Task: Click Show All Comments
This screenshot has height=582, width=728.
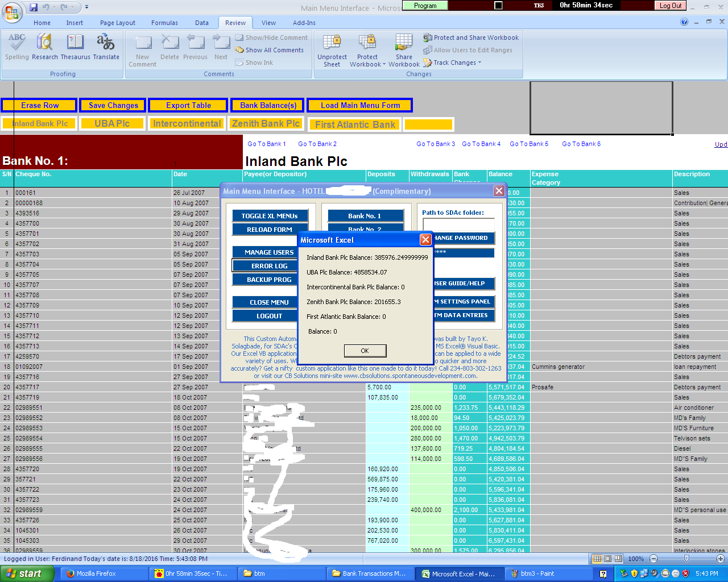Action: pos(270,50)
